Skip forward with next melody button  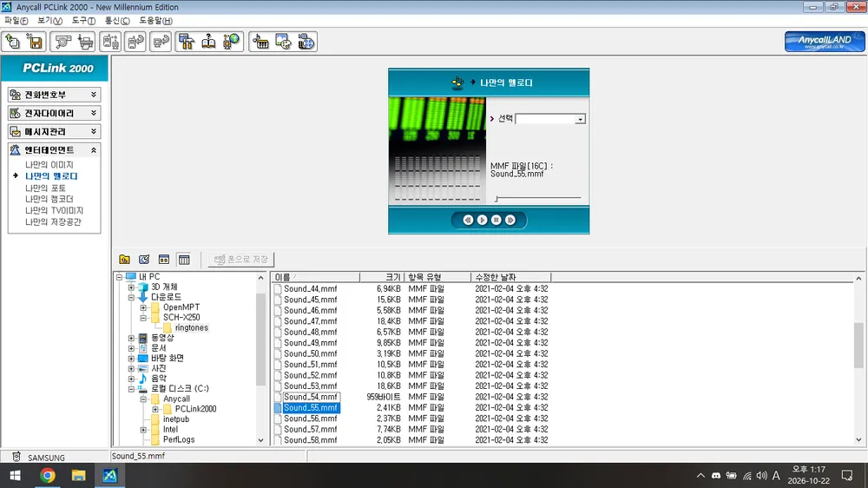[x=510, y=220]
